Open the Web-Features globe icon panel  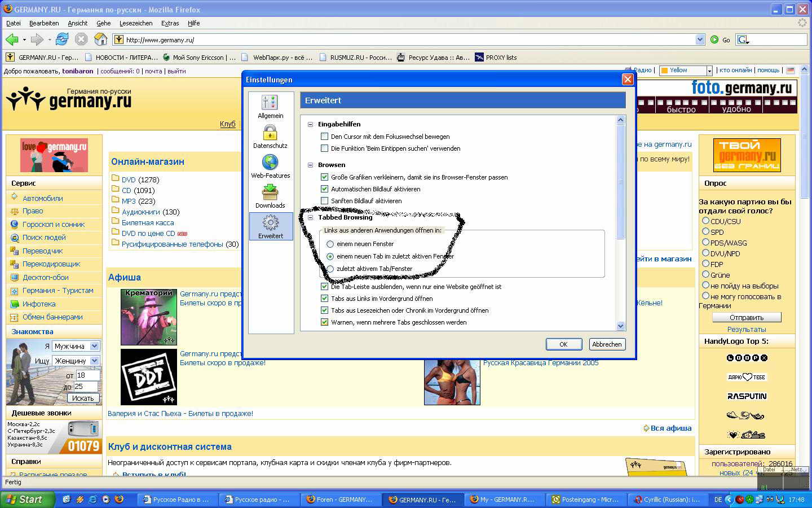pos(270,163)
